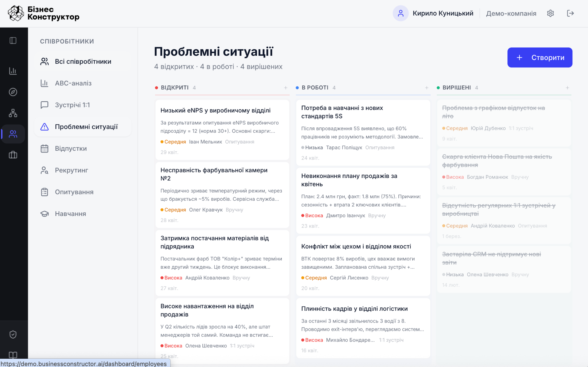Click Демо-компанія company label
This screenshot has height=367, width=588.
511,13
